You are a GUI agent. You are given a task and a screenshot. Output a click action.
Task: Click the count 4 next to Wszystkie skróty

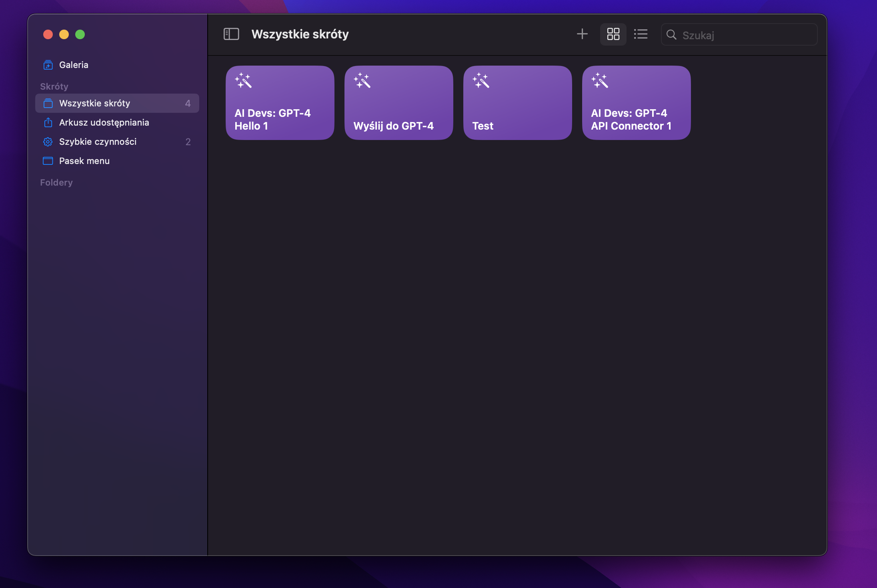pos(188,104)
